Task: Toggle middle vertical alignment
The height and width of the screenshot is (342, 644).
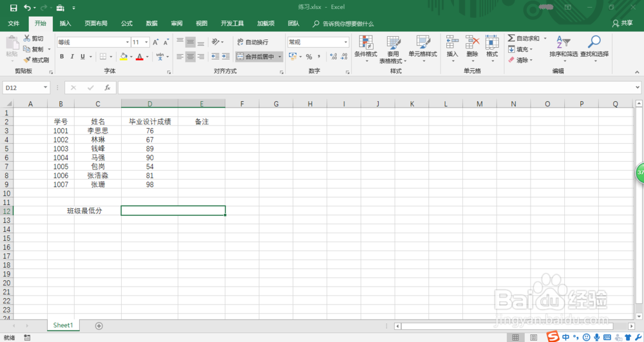Action: (190, 42)
